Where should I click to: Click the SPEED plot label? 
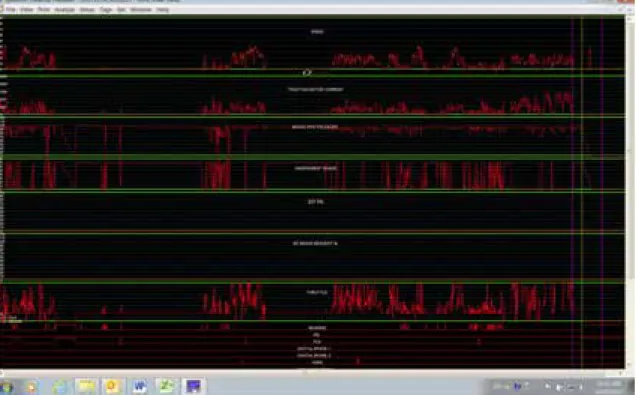point(317,32)
